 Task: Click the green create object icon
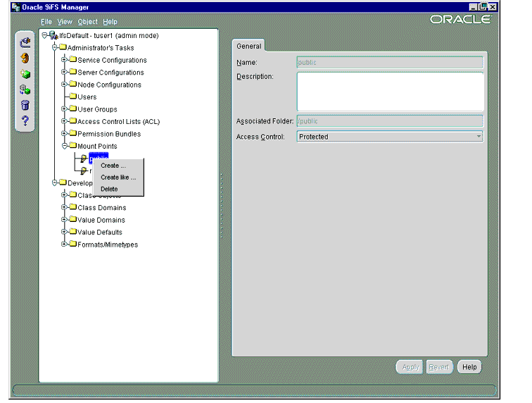25,74
